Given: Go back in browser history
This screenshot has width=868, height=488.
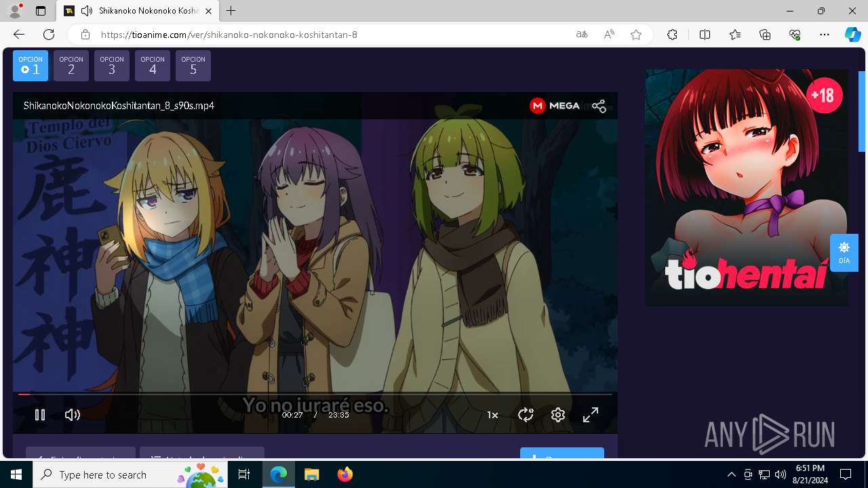Looking at the screenshot, I should [x=19, y=35].
